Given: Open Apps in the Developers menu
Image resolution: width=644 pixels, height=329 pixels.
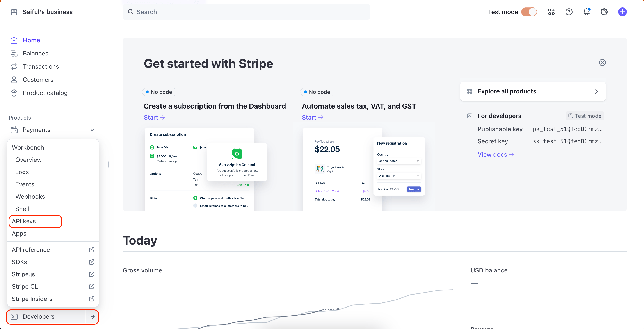Looking at the screenshot, I should (19, 233).
